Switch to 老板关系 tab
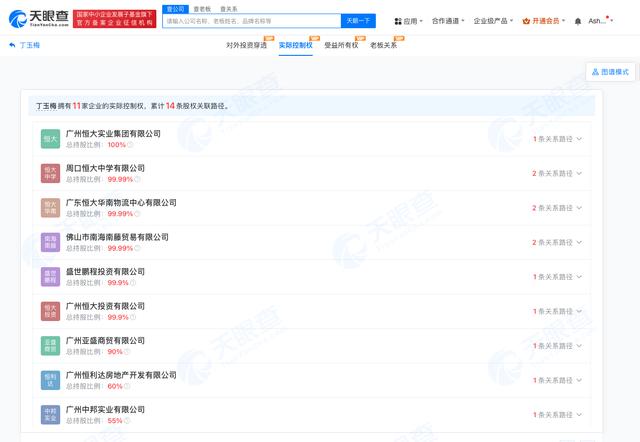 click(x=383, y=45)
